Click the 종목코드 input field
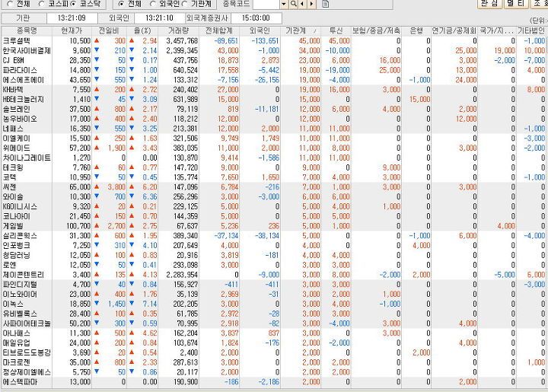 [x=266, y=4]
